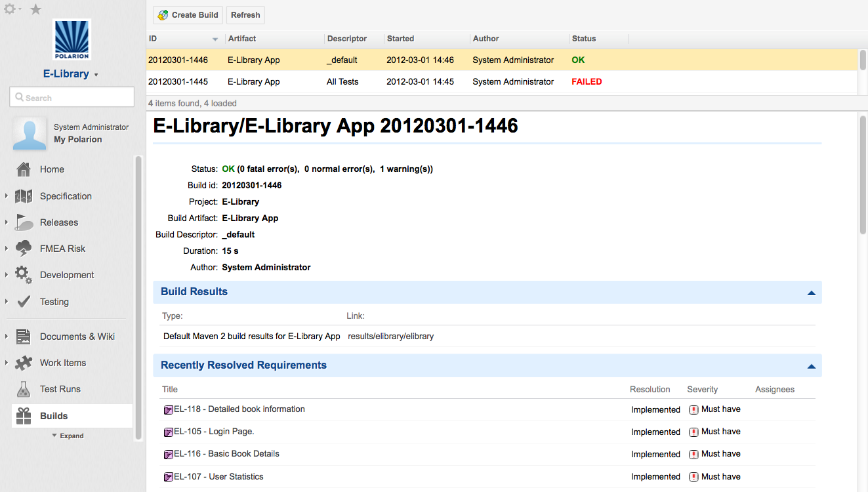Open the E-Library project dropdown
The width and height of the screenshot is (868, 492).
72,73
